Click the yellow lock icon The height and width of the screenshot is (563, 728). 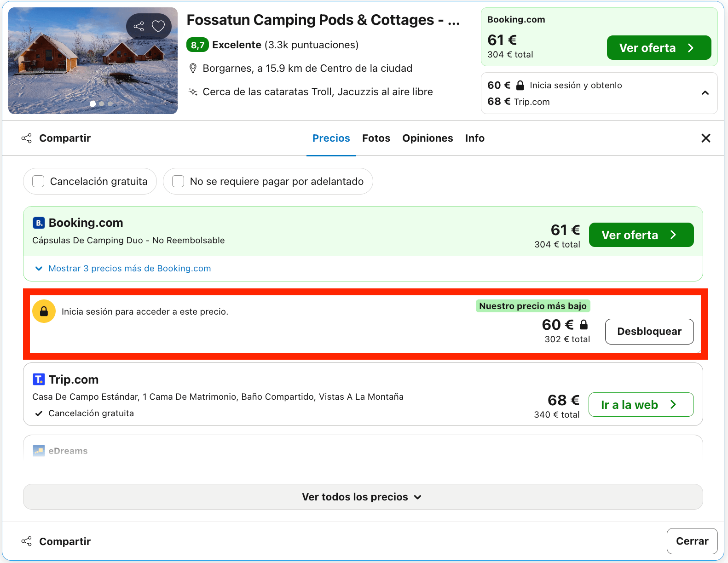[x=44, y=311]
